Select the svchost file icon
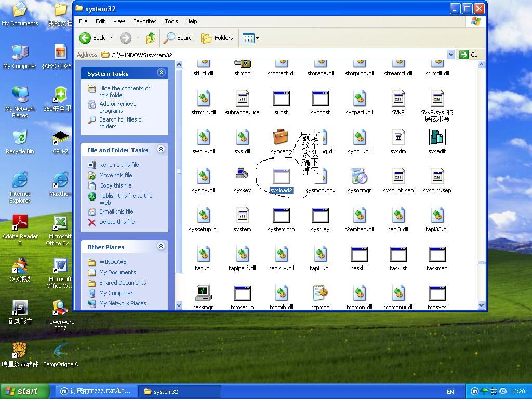 coord(320,99)
